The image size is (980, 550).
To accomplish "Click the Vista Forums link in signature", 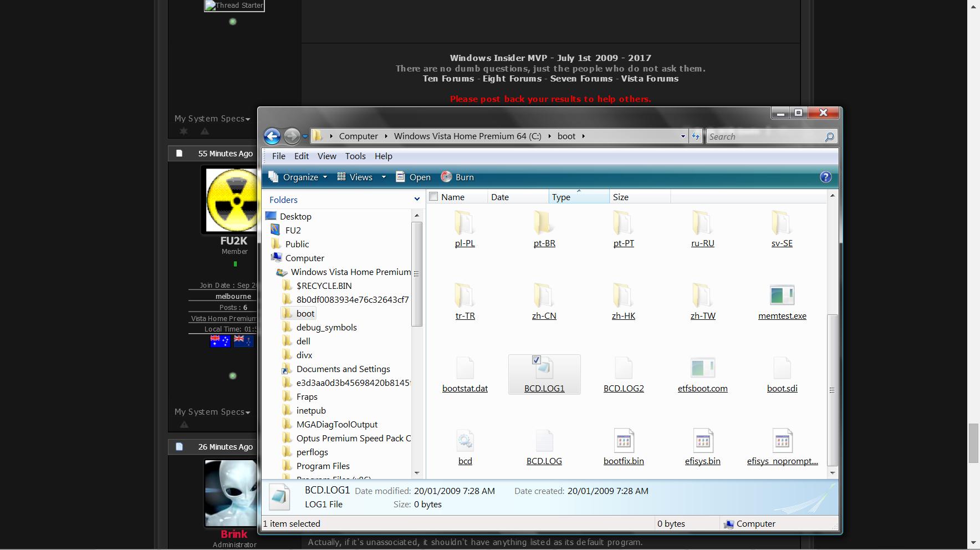I will click(x=650, y=79).
